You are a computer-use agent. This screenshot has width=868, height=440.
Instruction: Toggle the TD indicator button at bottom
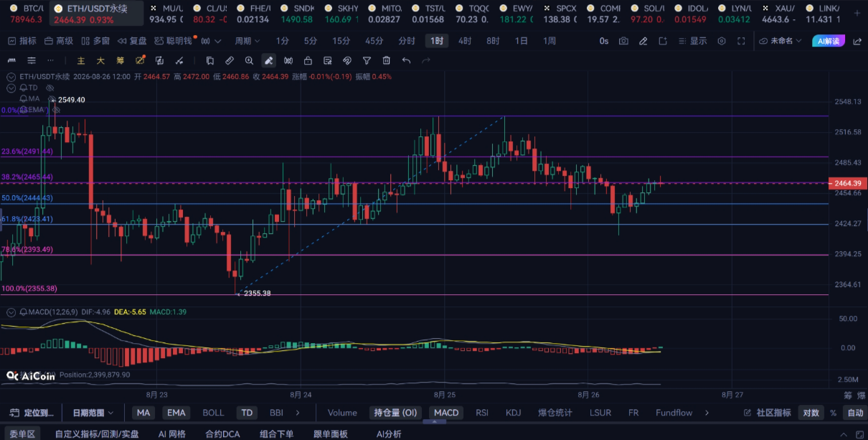click(247, 413)
